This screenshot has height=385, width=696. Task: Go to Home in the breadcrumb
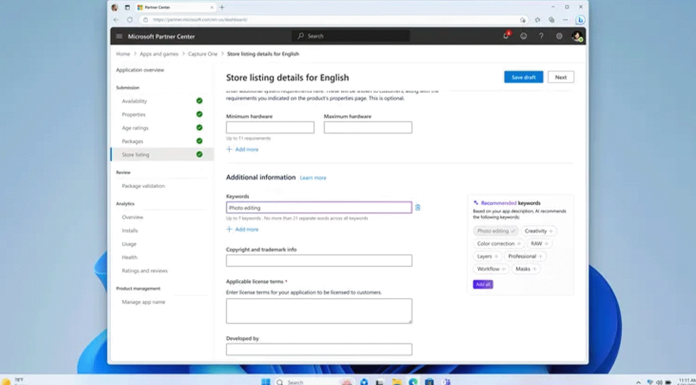[x=123, y=54]
